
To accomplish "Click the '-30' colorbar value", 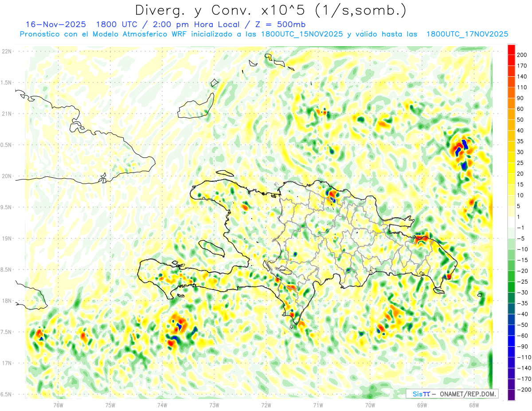I will (x=523, y=293).
